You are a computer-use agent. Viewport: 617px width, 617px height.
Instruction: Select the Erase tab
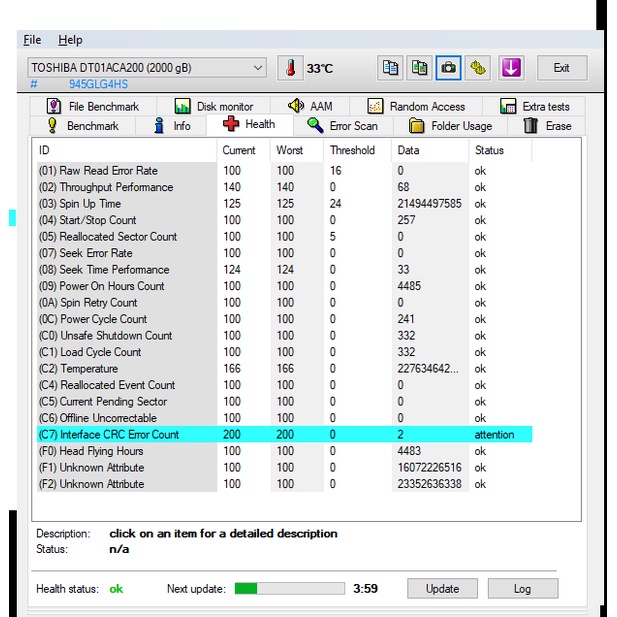pyautogui.click(x=548, y=126)
